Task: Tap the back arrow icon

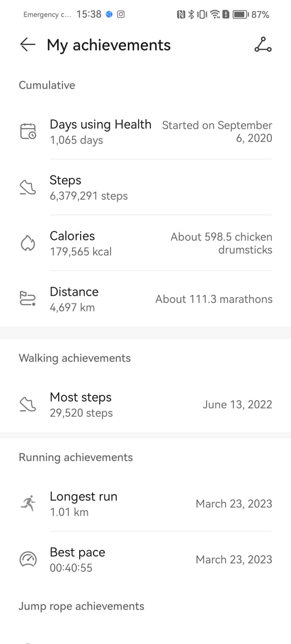Action: pos(28,45)
